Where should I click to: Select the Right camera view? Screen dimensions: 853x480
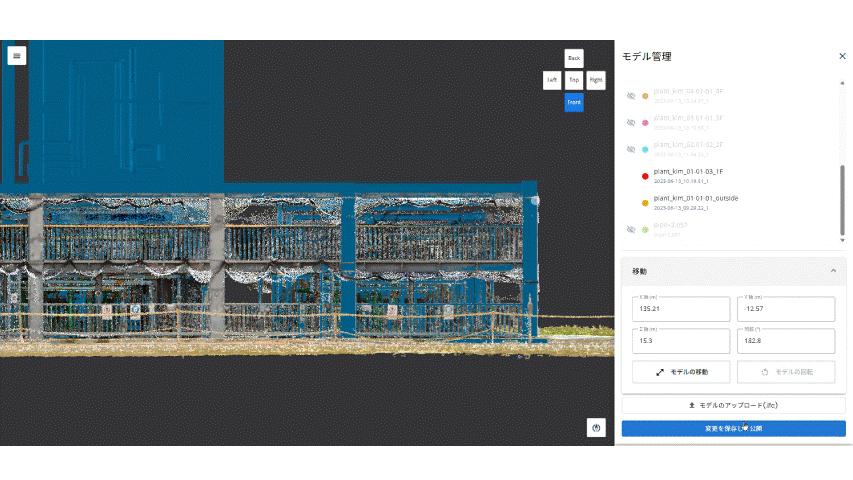[x=596, y=80]
